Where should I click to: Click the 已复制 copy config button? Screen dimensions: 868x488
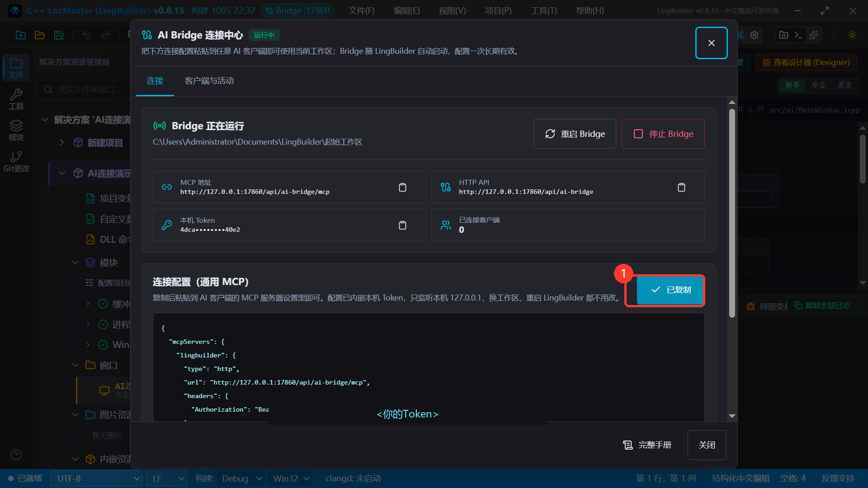pyautogui.click(x=670, y=290)
